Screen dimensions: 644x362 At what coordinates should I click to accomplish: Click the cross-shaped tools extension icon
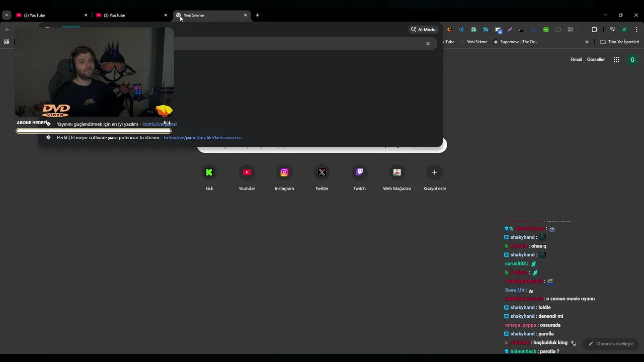[x=570, y=29]
